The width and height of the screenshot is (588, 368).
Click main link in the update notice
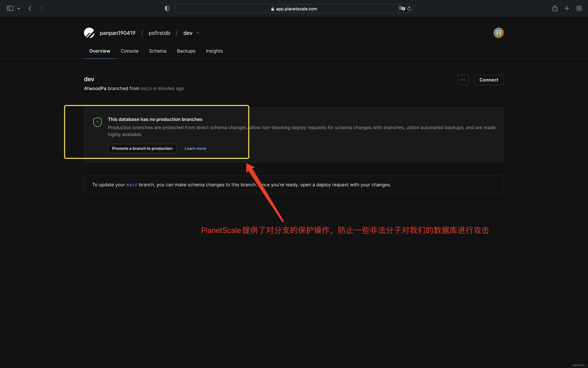tap(132, 185)
